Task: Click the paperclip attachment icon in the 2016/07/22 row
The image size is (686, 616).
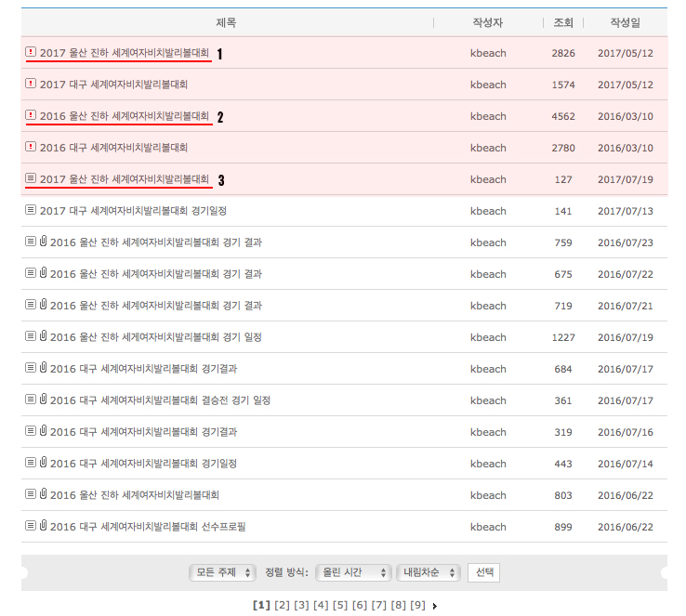Action: point(43,272)
